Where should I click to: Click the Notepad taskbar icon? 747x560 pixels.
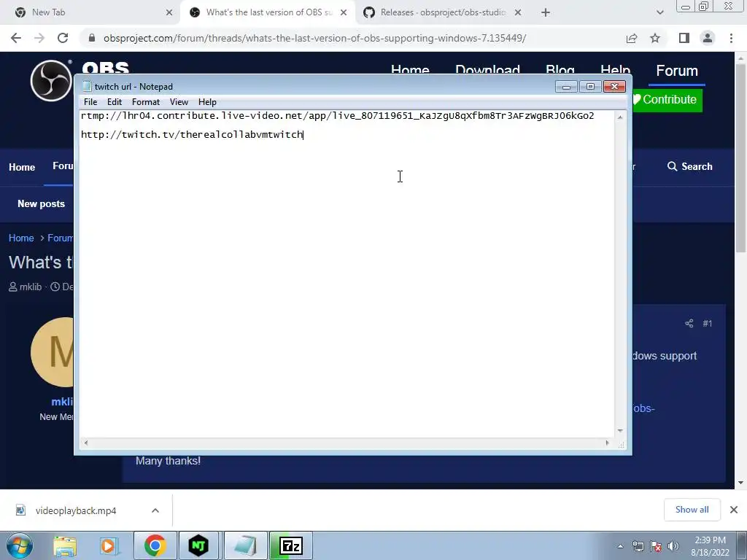pyautogui.click(x=246, y=545)
